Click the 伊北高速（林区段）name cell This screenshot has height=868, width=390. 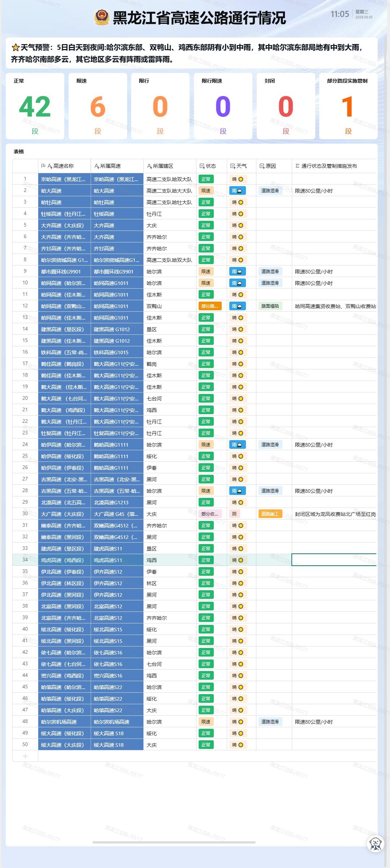click(x=64, y=583)
